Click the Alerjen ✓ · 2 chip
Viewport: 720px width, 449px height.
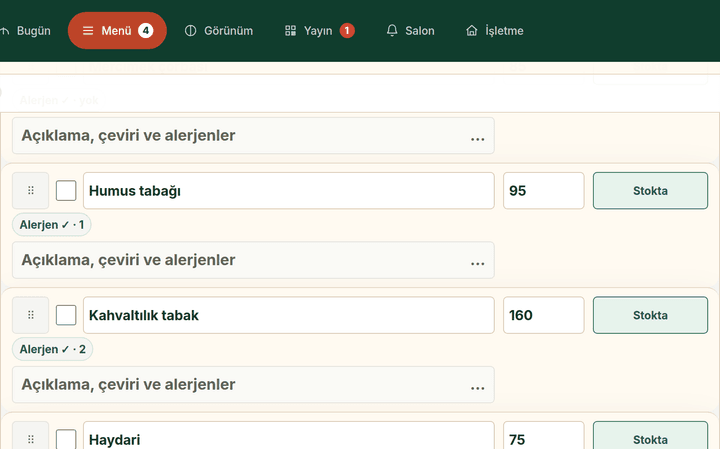52,349
